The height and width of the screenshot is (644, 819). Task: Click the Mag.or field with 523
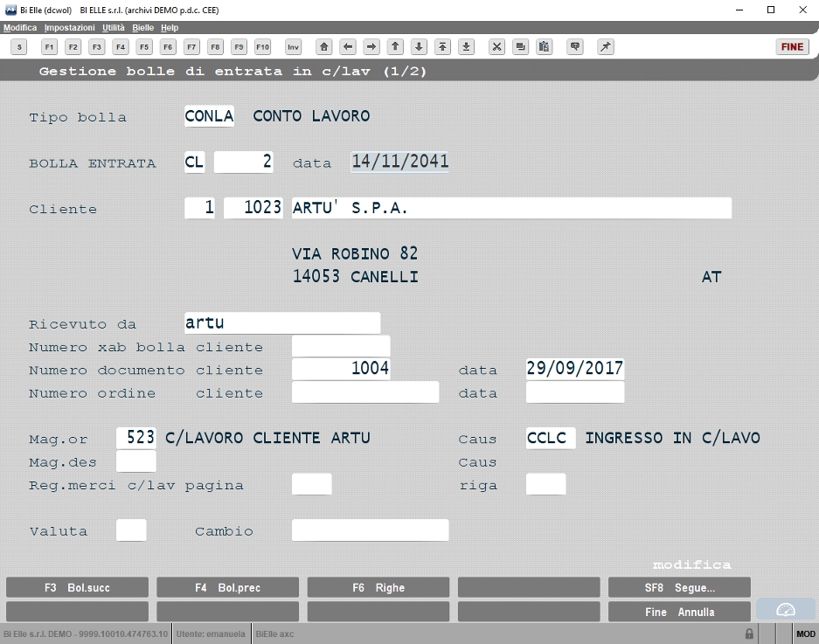click(x=135, y=438)
